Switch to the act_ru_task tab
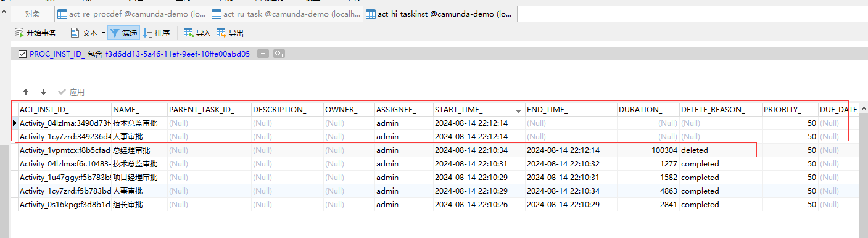This screenshot has height=238, width=868. (x=286, y=14)
